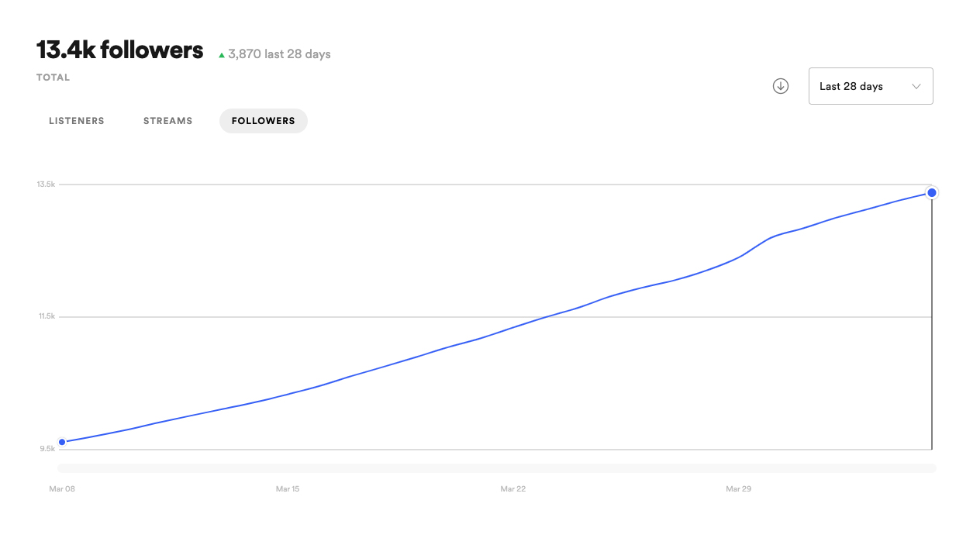
Task: Switch to the Streams tab
Action: [x=167, y=121]
